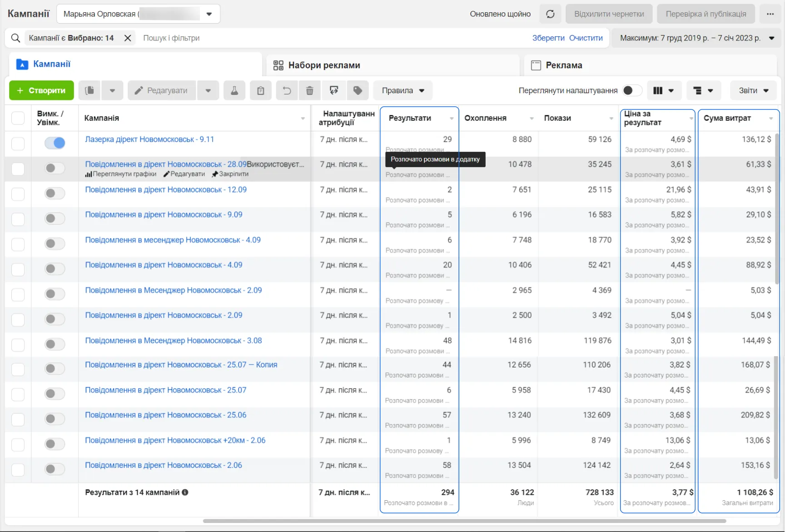Viewport: 785px width, 532px height.
Task: Expand the duplicate options arrow
Action: (x=112, y=90)
